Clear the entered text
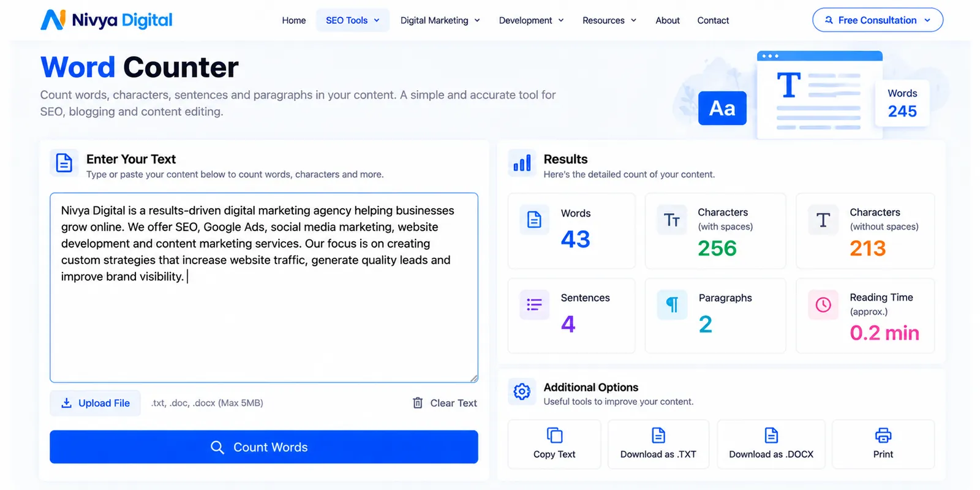This screenshot has width=980, height=490. click(x=445, y=403)
